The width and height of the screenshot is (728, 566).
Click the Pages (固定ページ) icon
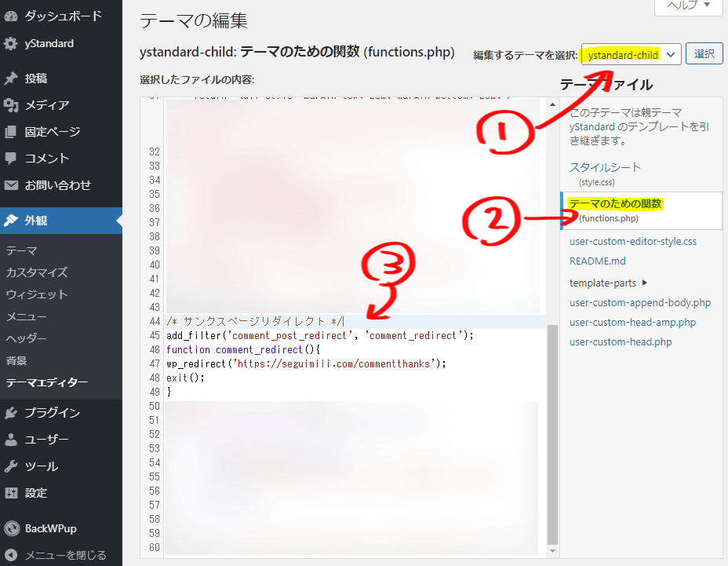click(11, 132)
